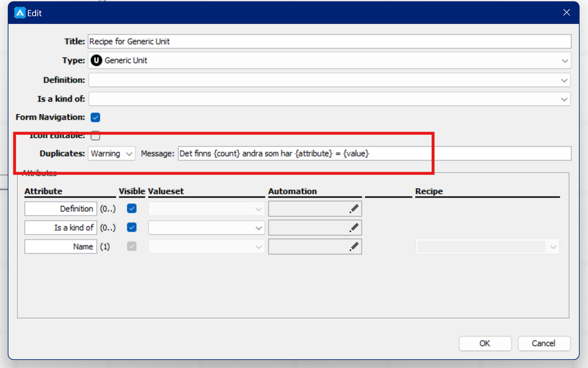Click pencil icon in Definition automation field
This screenshot has height=368, width=588.
tap(354, 209)
